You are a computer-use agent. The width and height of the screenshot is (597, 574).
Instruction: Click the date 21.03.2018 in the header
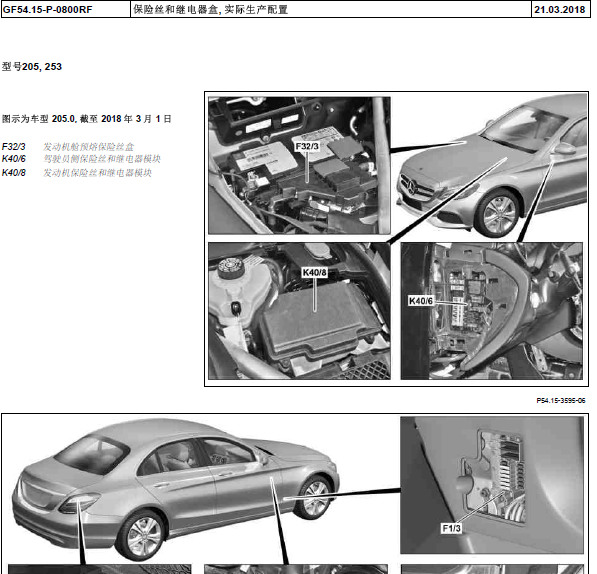[559, 10]
